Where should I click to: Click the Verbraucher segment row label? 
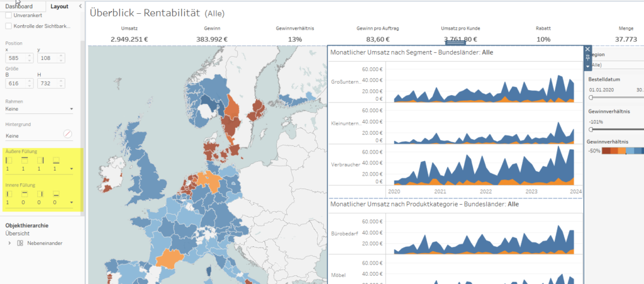(346, 164)
